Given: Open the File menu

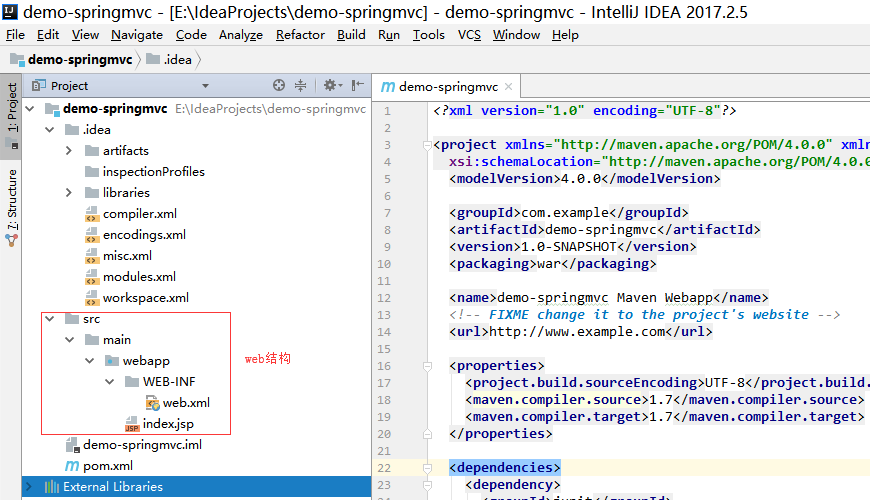Looking at the screenshot, I should 15,35.
